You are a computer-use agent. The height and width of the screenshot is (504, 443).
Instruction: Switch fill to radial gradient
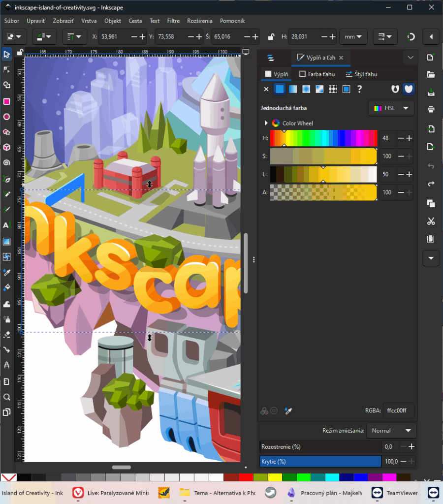307,89
